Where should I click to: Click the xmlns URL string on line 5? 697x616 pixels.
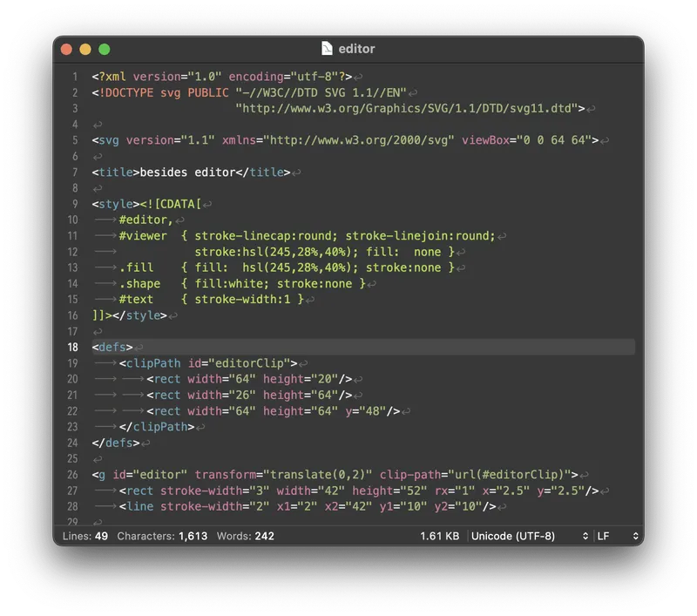point(358,140)
